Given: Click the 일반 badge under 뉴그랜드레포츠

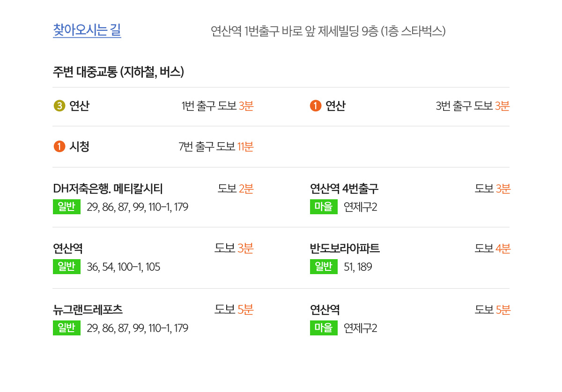Looking at the screenshot, I should tap(67, 328).
